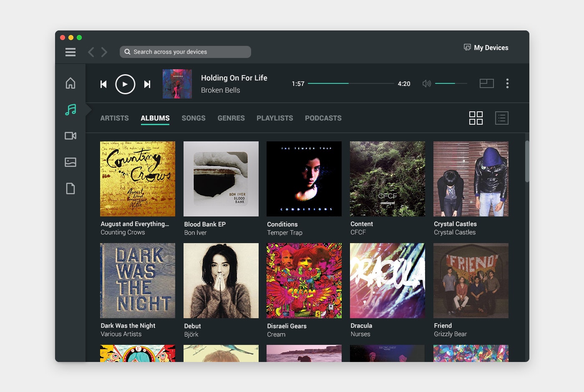
Task: Click the search magnifier icon
Action: tap(128, 52)
